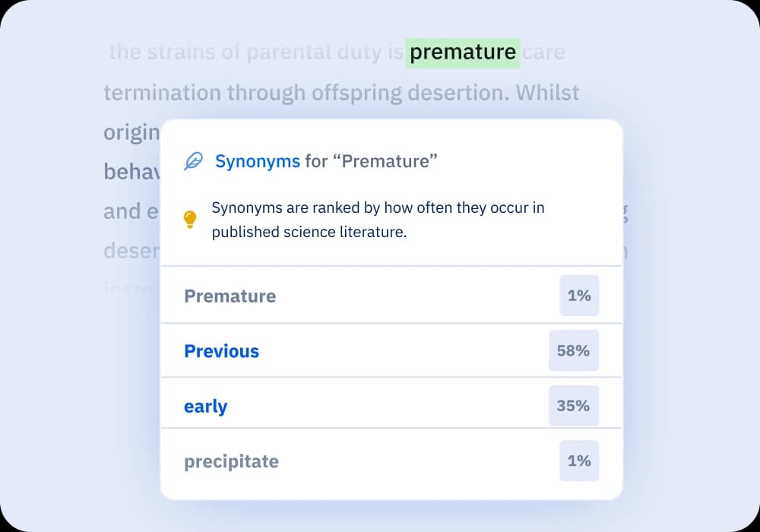This screenshot has width=760, height=532.
Task: Select the "Premature" entry in synonym list
Action: point(230,296)
